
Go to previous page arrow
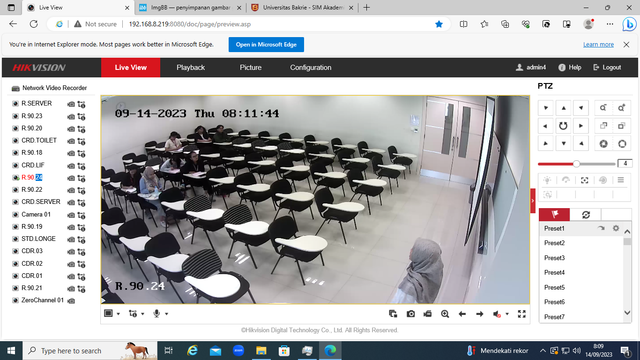(x=462, y=314)
